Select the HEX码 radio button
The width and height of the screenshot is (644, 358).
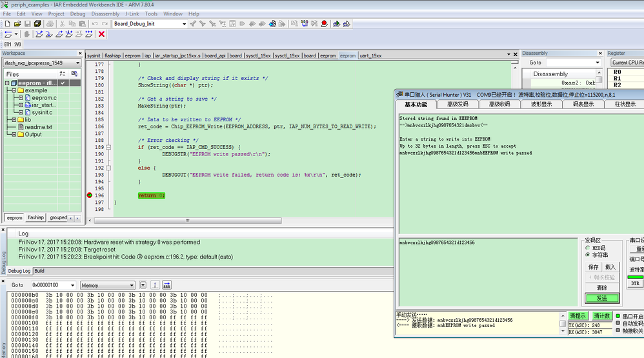[x=587, y=248]
